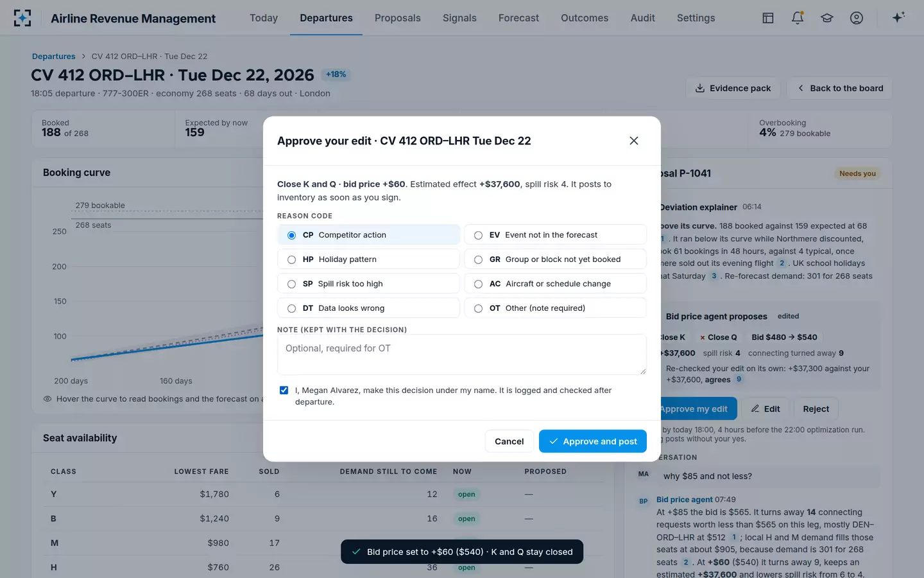
Task: Click the Edit button with pencil icon
Action: (x=766, y=408)
